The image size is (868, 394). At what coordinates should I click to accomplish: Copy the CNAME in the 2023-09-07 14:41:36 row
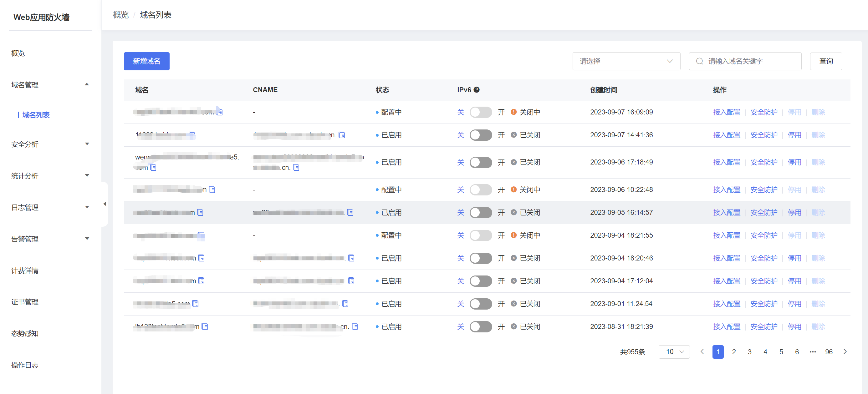(342, 135)
